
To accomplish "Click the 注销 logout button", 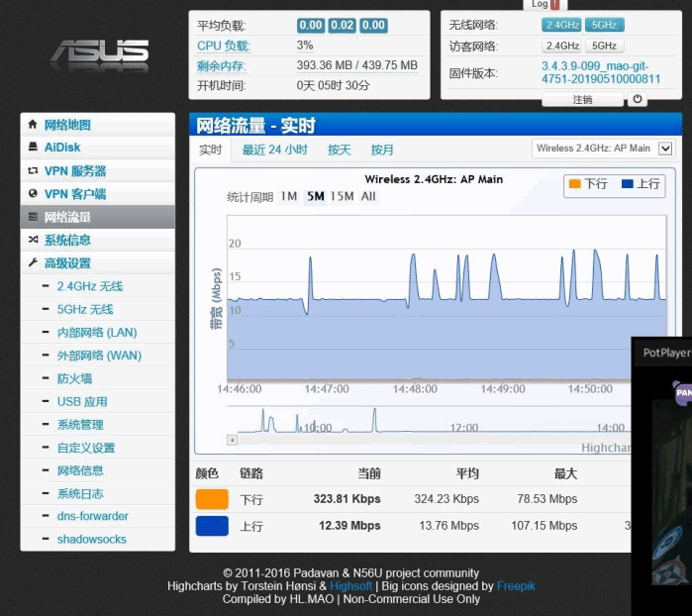I will click(582, 99).
